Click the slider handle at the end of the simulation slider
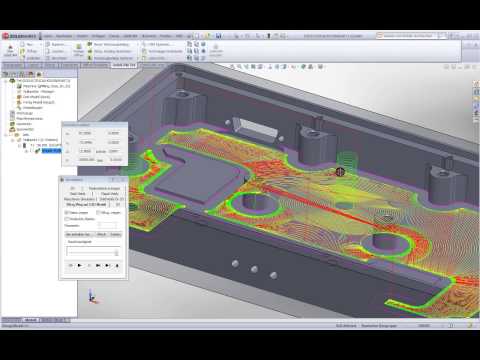This screenshot has width=480, height=360. (x=116, y=253)
